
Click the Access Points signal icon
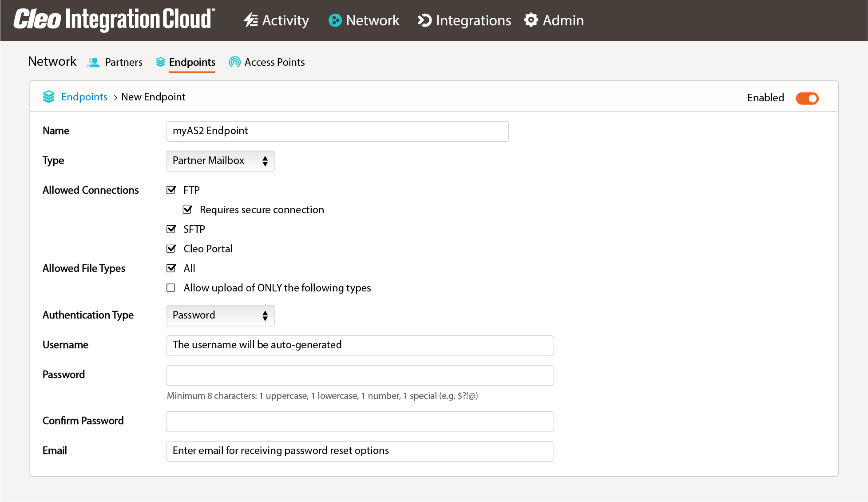click(234, 62)
